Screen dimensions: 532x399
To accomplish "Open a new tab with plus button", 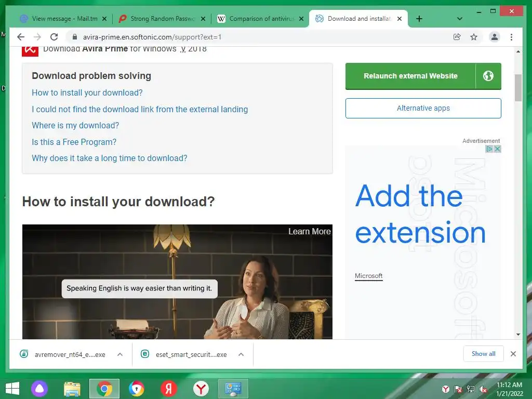I will pyautogui.click(x=419, y=19).
